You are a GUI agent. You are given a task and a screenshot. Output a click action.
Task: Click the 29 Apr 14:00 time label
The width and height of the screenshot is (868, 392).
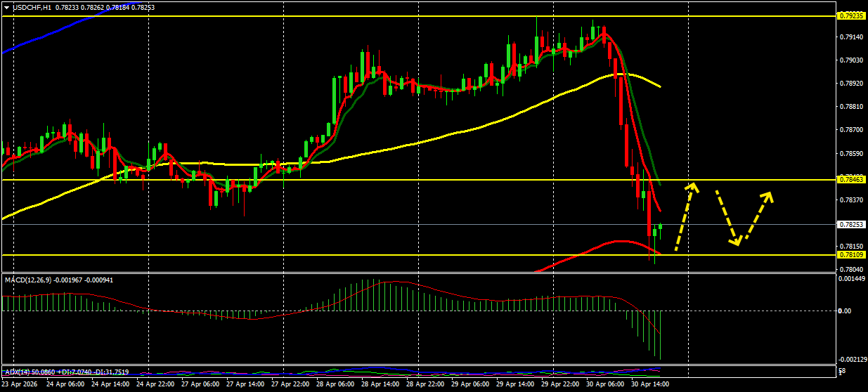514,385
